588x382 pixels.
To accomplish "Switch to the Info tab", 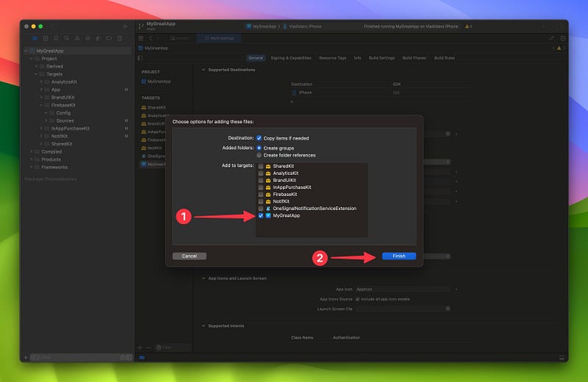I will pyautogui.click(x=358, y=58).
